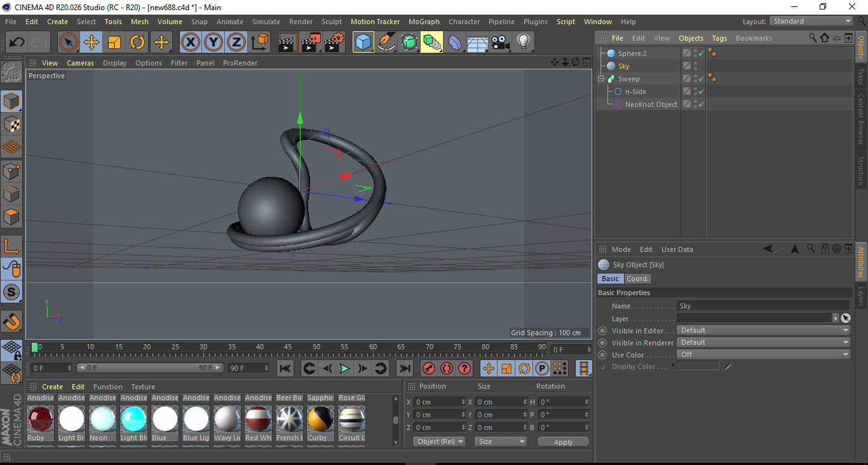Click the Record Active Objects button
This screenshot has height=465, width=868.
click(429, 368)
